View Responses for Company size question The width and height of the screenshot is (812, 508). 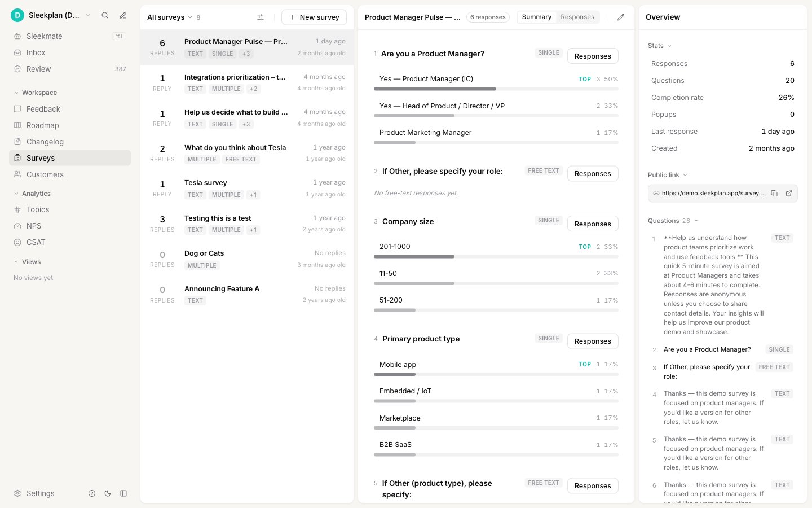click(593, 224)
